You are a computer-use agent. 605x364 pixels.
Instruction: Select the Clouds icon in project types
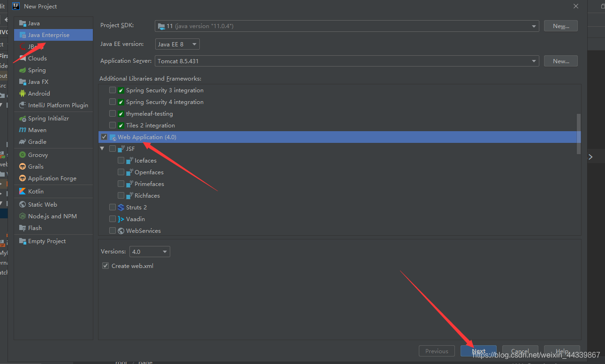click(x=23, y=59)
